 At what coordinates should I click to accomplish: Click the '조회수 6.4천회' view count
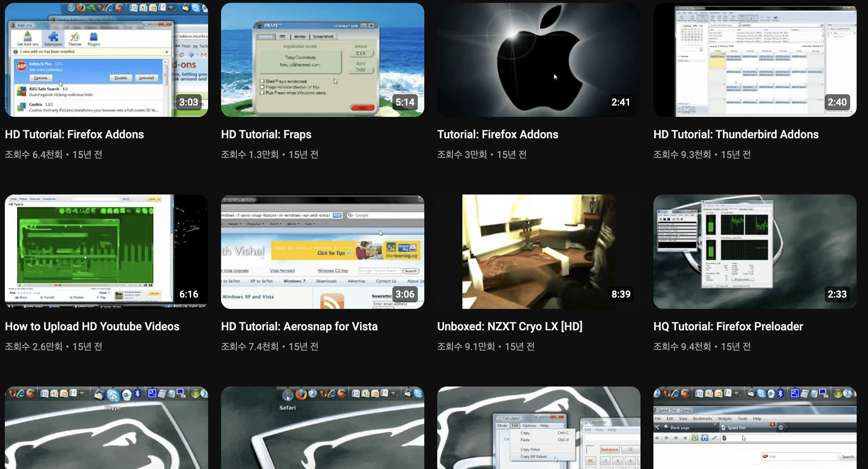tap(34, 154)
